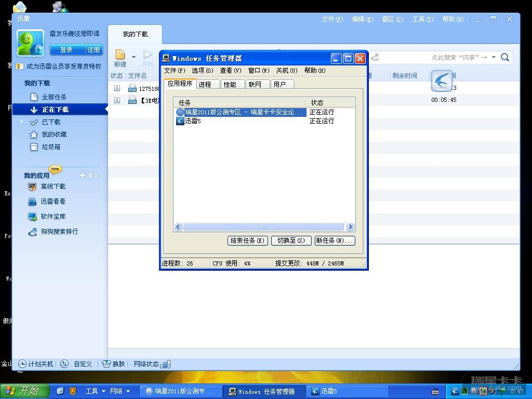The height and width of the screenshot is (399, 532).
Task: Click the right arrow of the horizontal scrollbar
Action: click(350, 227)
